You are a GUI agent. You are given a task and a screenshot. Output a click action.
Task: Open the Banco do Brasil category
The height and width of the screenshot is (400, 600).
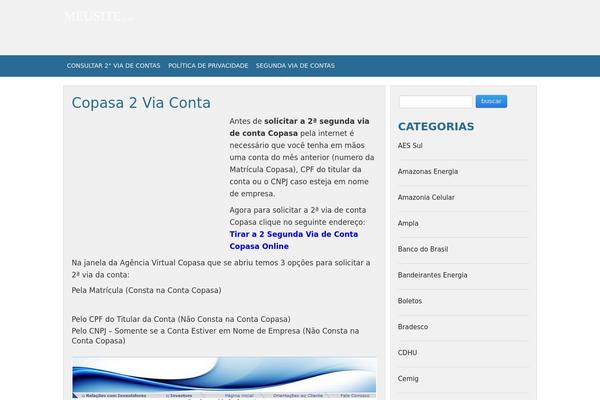point(423,249)
